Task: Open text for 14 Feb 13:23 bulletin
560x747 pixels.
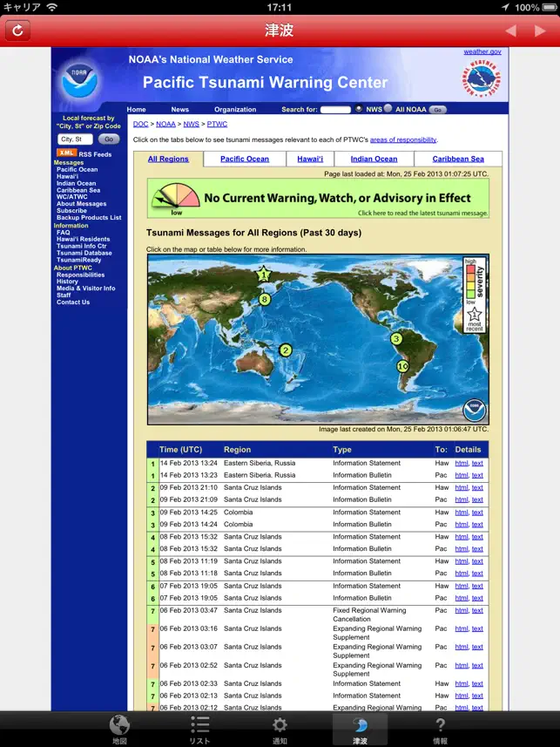Action: coord(477,475)
